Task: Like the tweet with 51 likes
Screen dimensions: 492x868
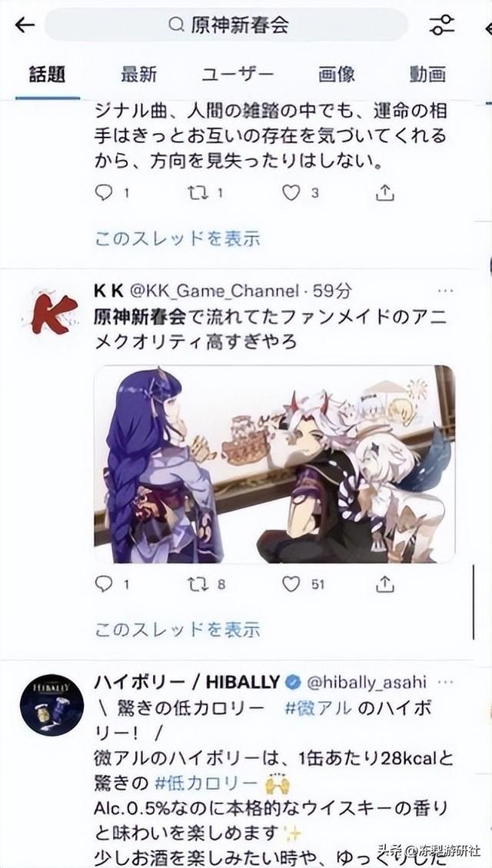Action: 291,584
